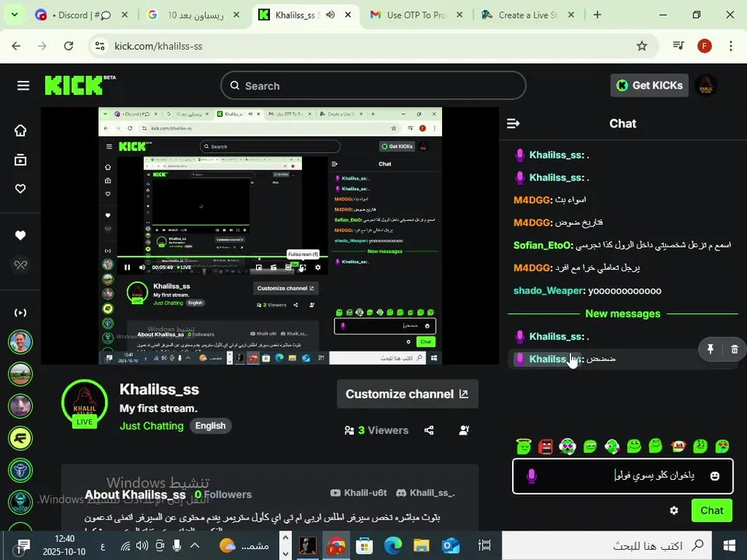Switch to the Create a Live Stream tab

point(528,15)
